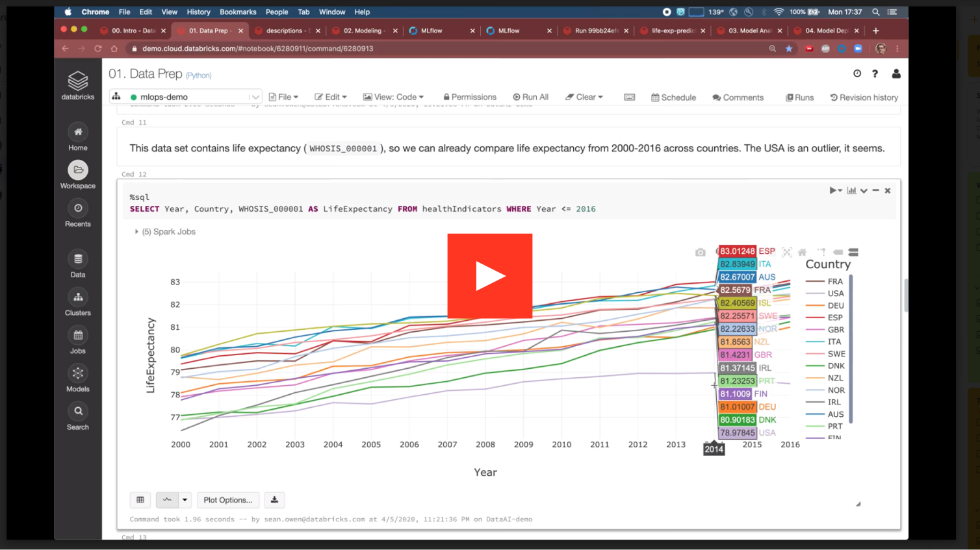Screen dimensions: 980x550
Task: Open Data in the sidebar
Action: 78,265
